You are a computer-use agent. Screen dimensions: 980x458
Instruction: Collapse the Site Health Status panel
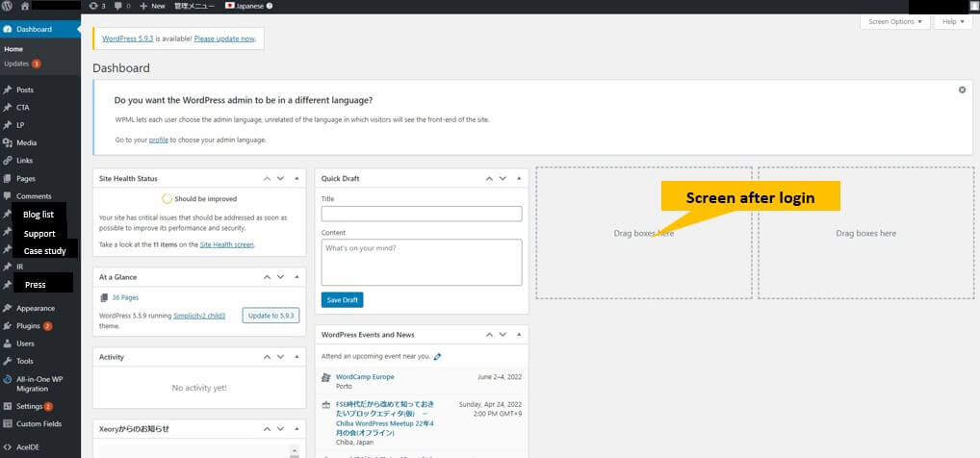click(x=297, y=179)
